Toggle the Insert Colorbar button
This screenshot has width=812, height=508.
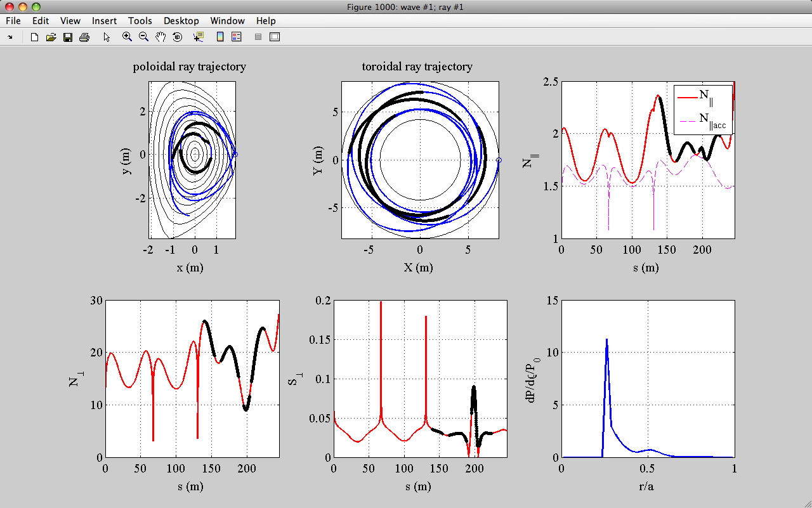coord(220,37)
